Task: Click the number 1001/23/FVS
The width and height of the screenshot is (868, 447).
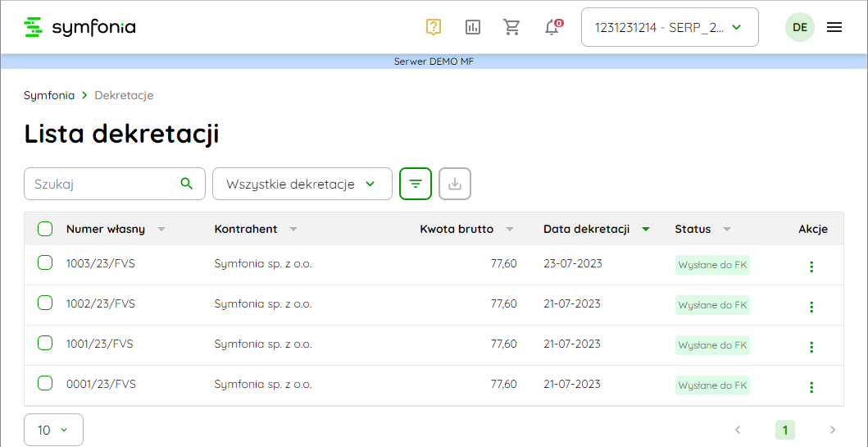Action: [100, 344]
